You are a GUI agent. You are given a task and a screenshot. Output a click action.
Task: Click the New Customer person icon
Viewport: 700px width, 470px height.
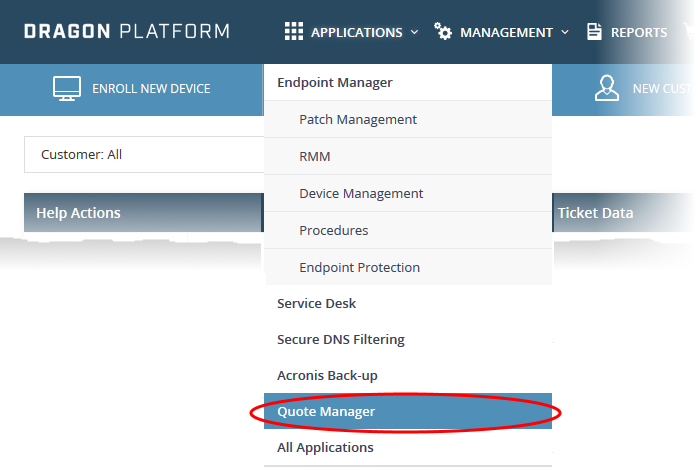(607, 88)
